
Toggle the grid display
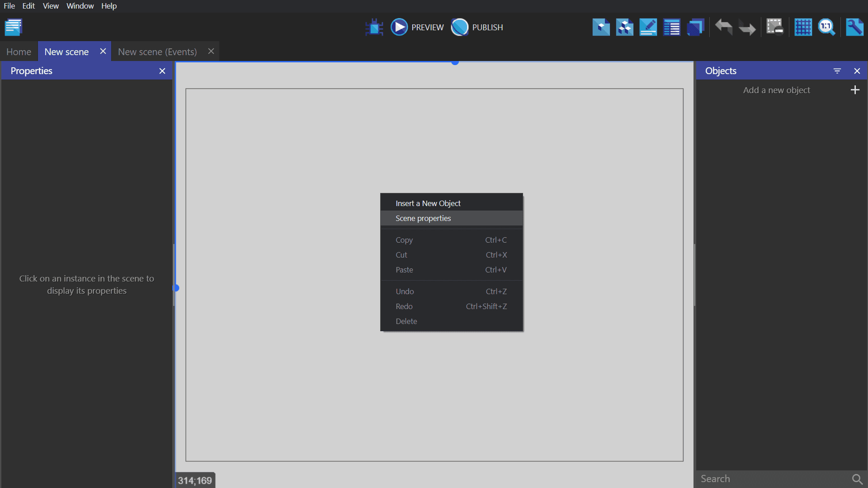pos(803,27)
